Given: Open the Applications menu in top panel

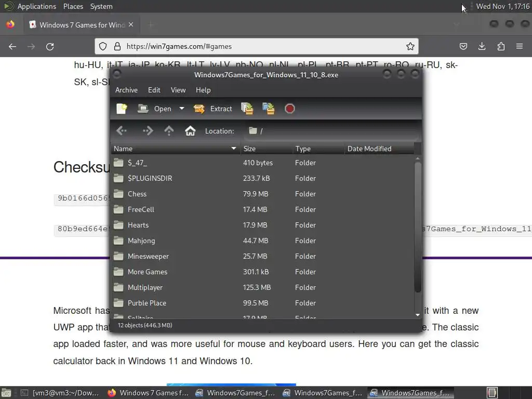Looking at the screenshot, I should pos(37,6).
